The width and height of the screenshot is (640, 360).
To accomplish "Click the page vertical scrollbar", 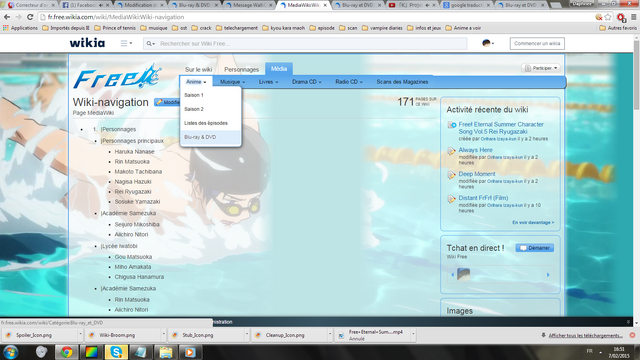I will click(636, 180).
